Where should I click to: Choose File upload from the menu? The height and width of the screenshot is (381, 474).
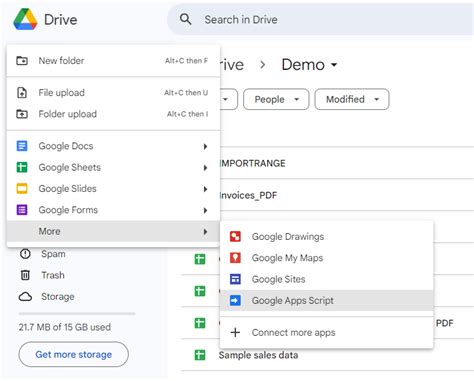click(113, 93)
